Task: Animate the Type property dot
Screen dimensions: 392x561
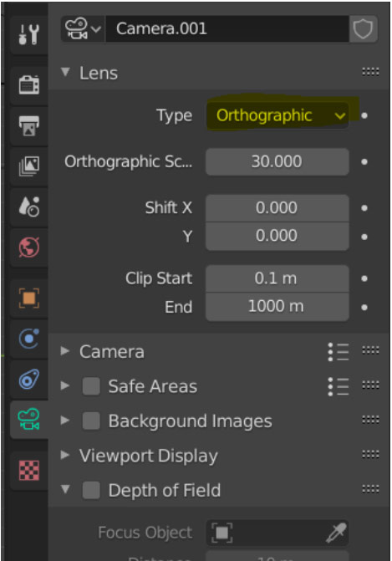Action: [x=364, y=115]
